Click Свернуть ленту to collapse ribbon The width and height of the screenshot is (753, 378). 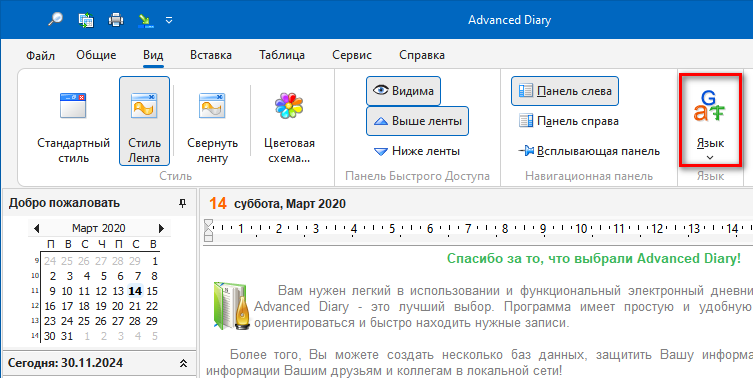click(212, 121)
